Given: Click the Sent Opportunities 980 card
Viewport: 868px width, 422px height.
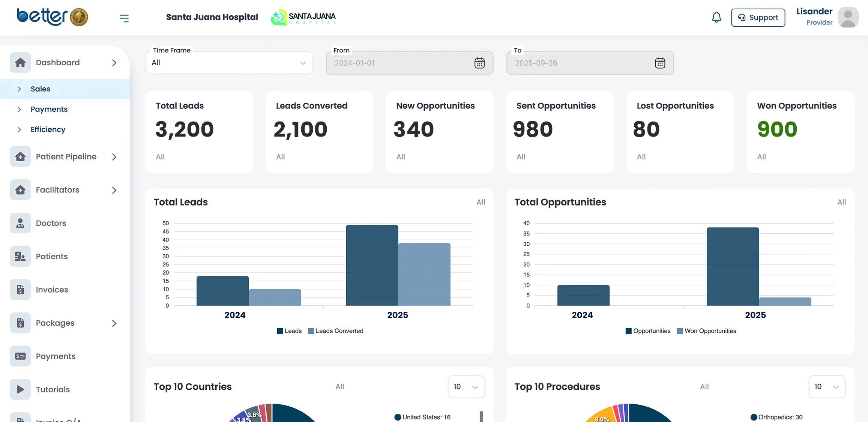Looking at the screenshot, I should click(x=560, y=131).
